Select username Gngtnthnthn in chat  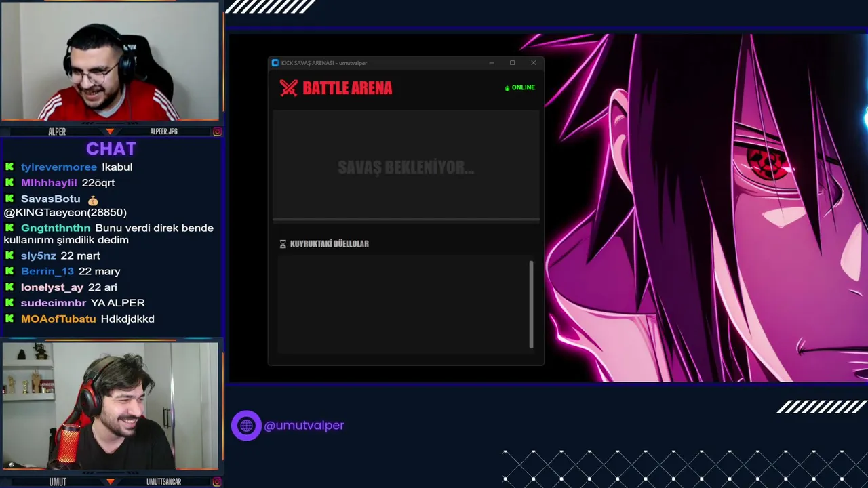[x=56, y=228]
